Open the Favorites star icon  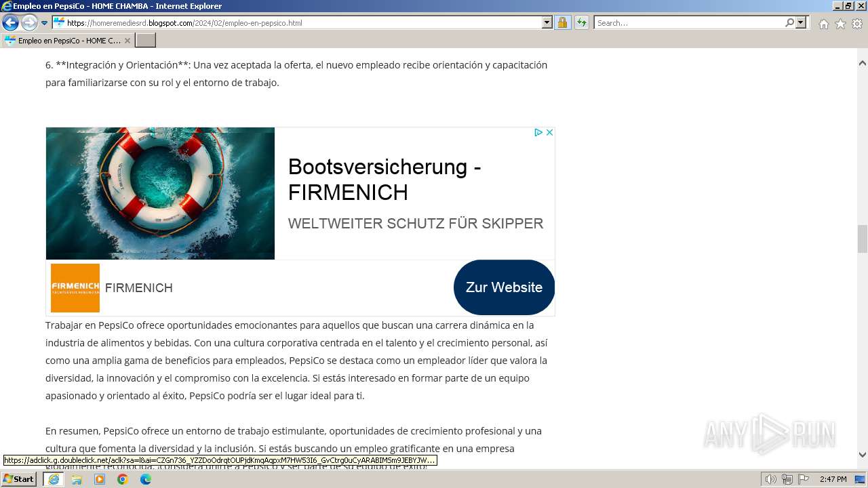click(x=840, y=23)
